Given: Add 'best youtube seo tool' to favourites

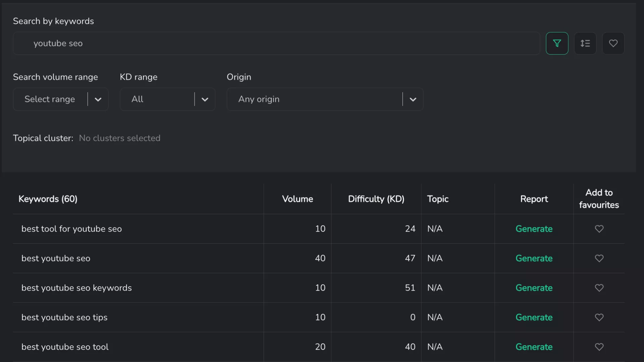Looking at the screenshot, I should pyautogui.click(x=599, y=347).
